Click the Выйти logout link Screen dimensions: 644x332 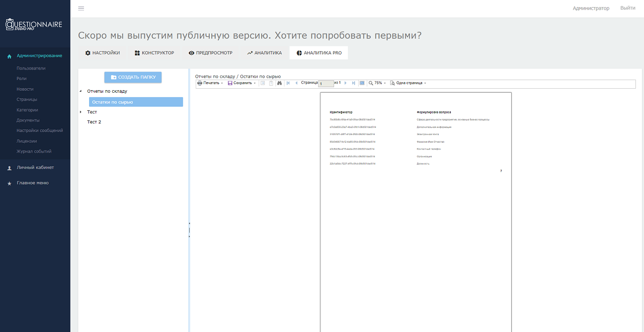coord(627,8)
